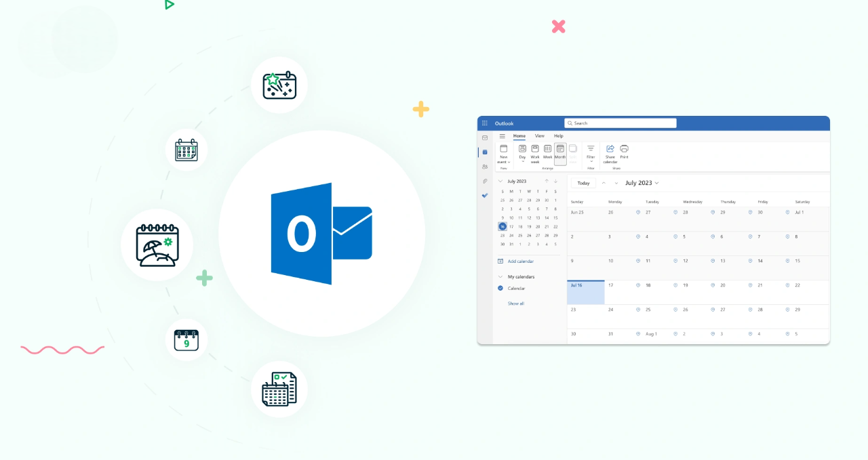868x460 pixels.
Task: Switch to the Home ribbon tab
Action: (x=519, y=136)
